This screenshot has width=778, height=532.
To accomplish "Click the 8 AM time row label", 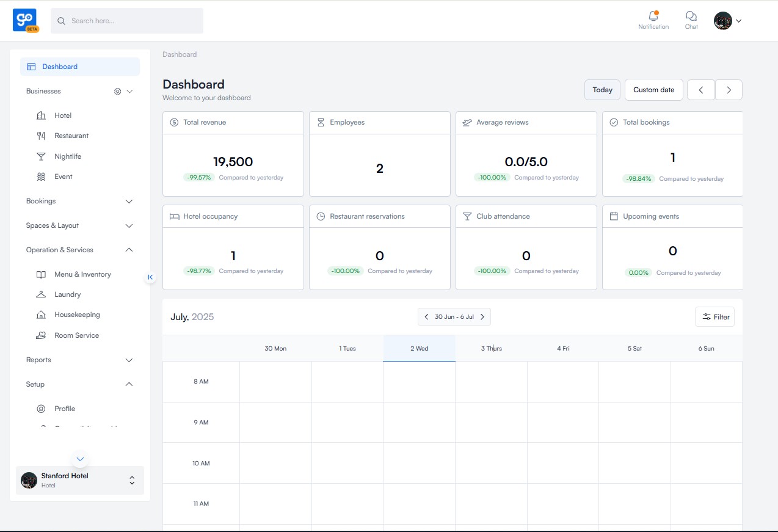I will coord(201,382).
